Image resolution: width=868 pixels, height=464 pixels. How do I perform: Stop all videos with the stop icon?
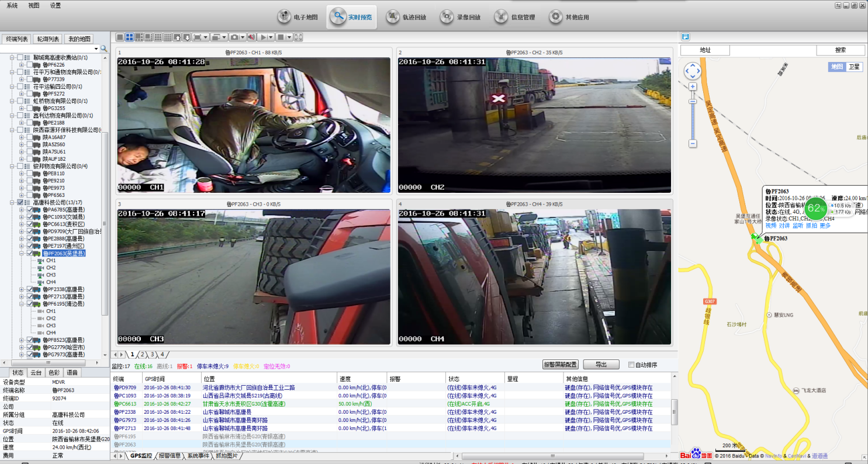point(281,37)
